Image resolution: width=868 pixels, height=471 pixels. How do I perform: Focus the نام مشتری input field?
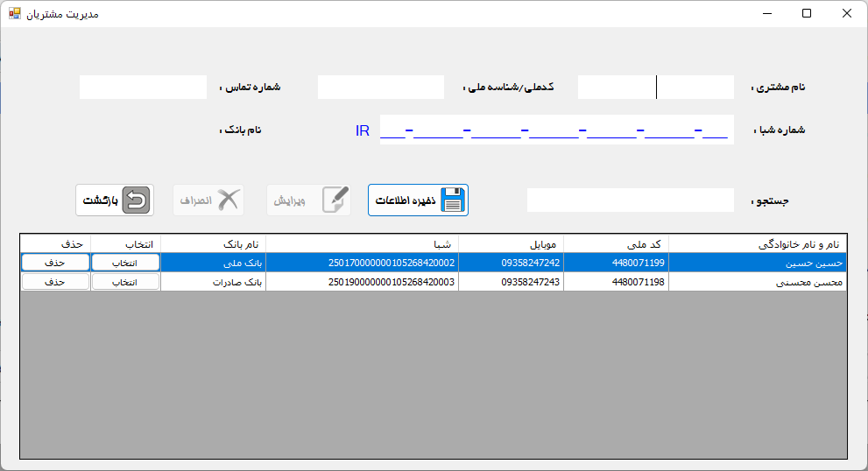coord(656,88)
